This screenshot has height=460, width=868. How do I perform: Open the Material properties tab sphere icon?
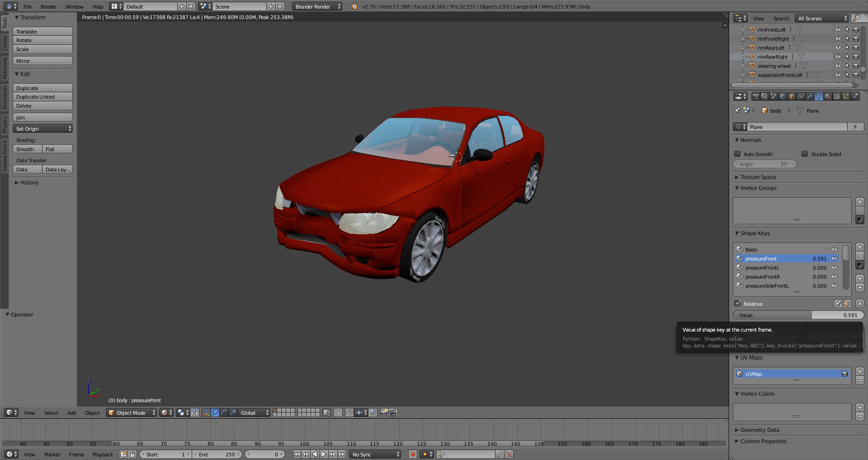pos(828,96)
